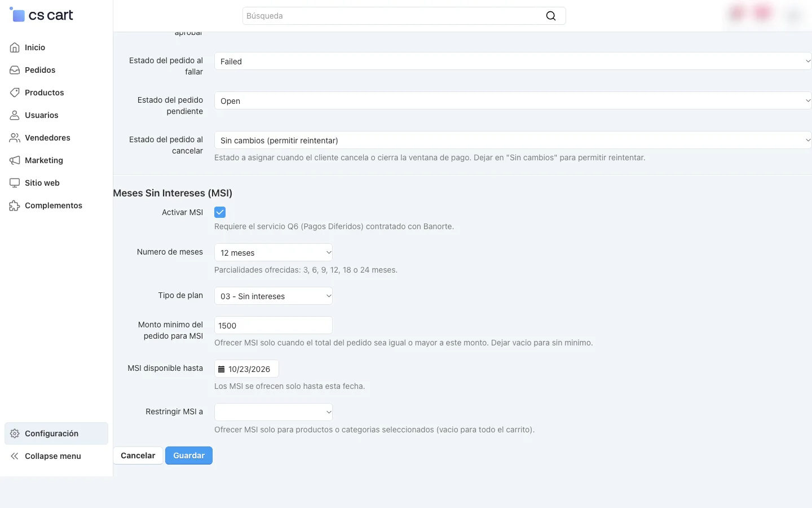This screenshot has width=812, height=508.
Task: Open the Configuración menu entry
Action: [56, 433]
